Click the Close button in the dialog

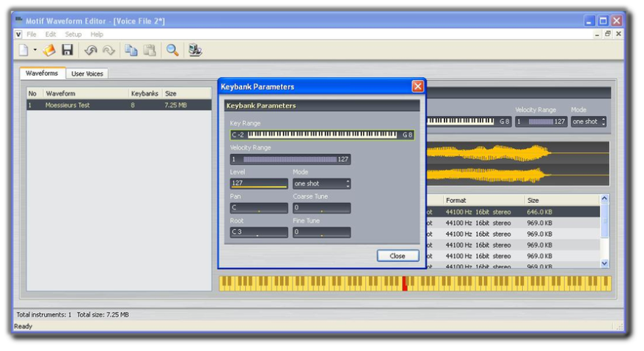[x=398, y=256]
